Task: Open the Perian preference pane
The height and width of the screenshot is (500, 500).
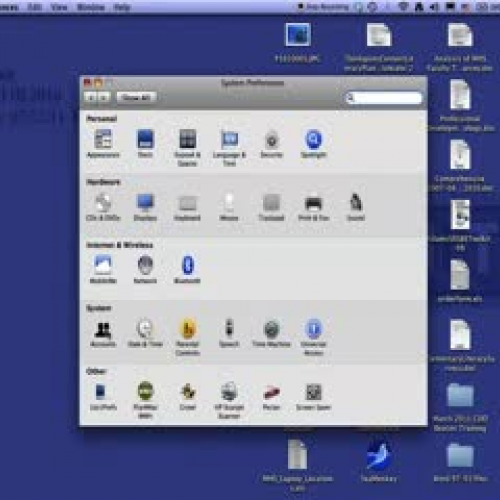Action: (271, 396)
